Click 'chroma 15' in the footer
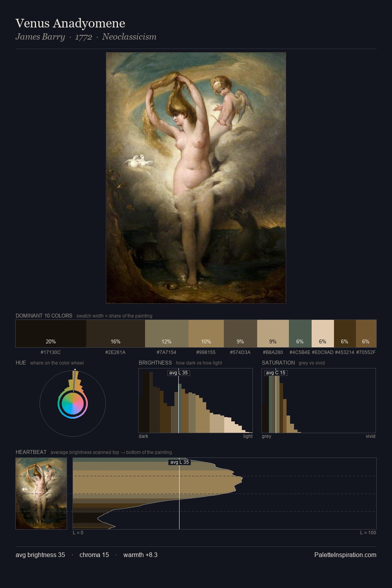 [94, 555]
